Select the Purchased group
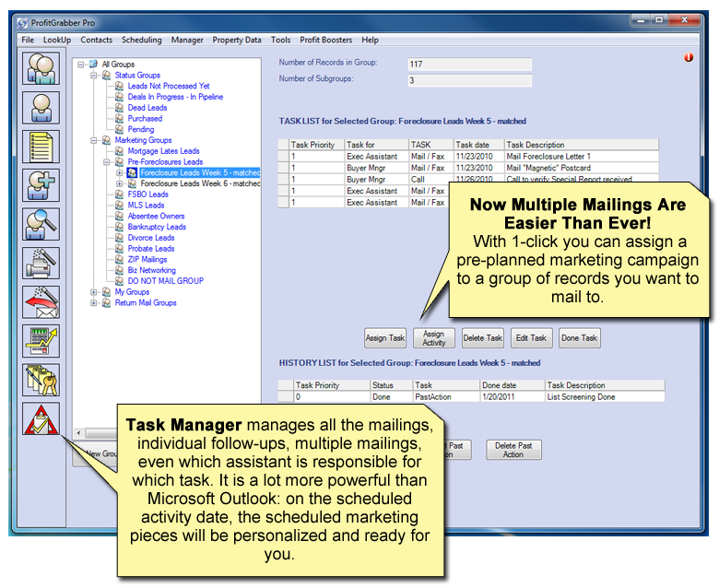This screenshot has width=719, height=588. [145, 119]
